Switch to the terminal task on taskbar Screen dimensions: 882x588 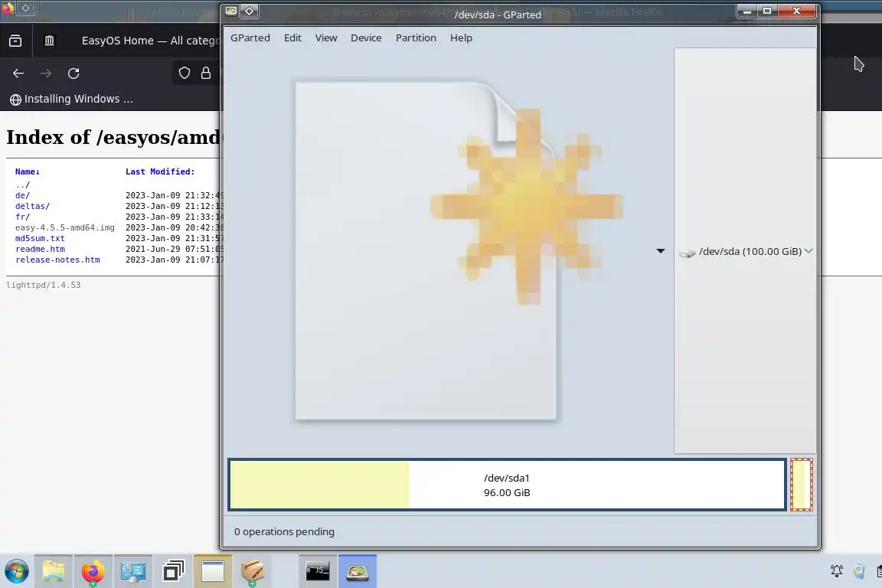pyautogui.click(x=318, y=571)
